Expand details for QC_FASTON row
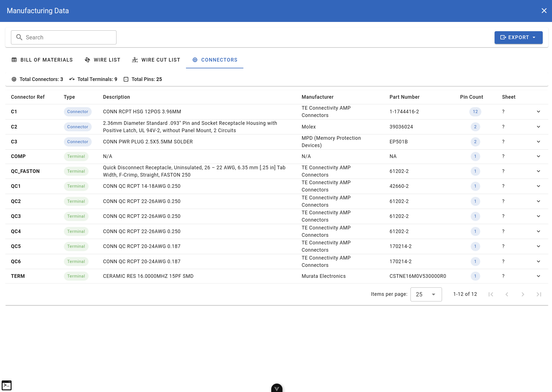The height and width of the screenshot is (392, 552). (x=538, y=171)
